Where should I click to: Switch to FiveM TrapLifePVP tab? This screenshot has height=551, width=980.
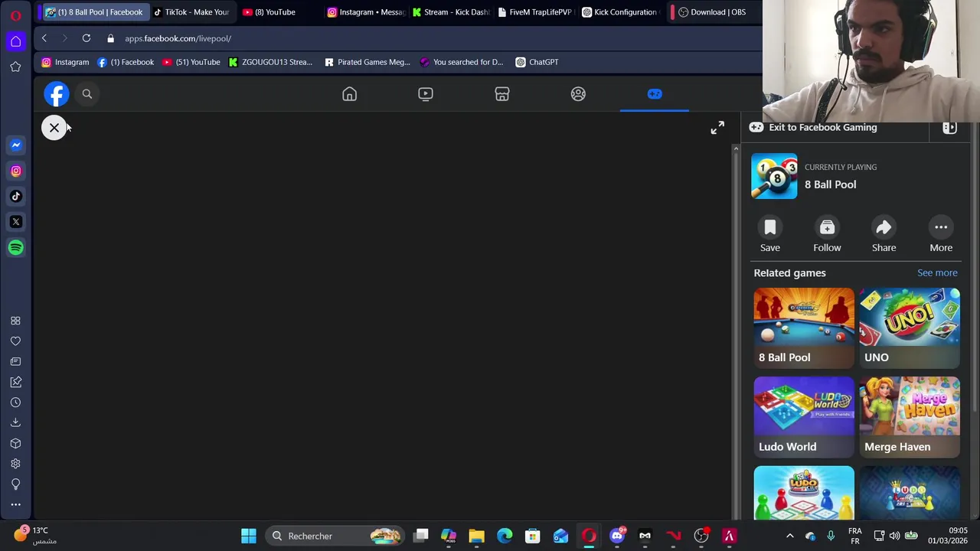pos(536,12)
